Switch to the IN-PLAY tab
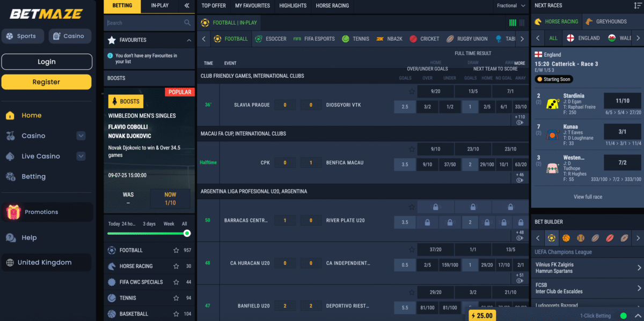 (x=159, y=6)
